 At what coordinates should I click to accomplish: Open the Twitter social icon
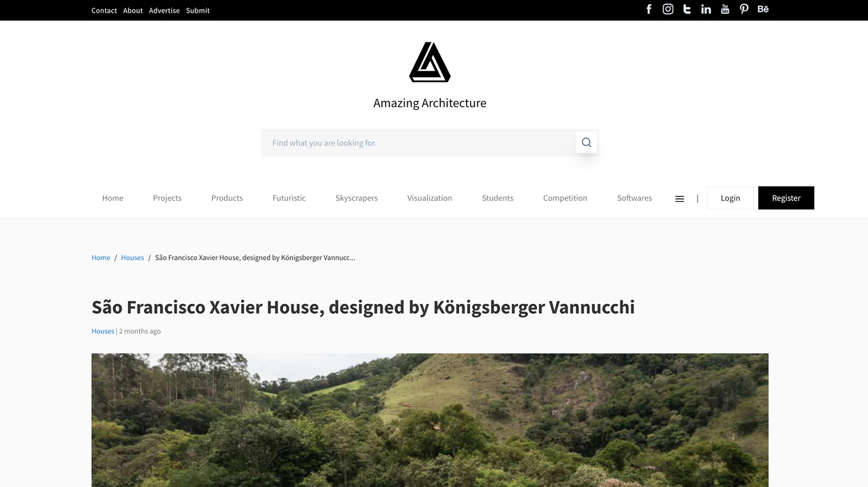(x=686, y=9)
